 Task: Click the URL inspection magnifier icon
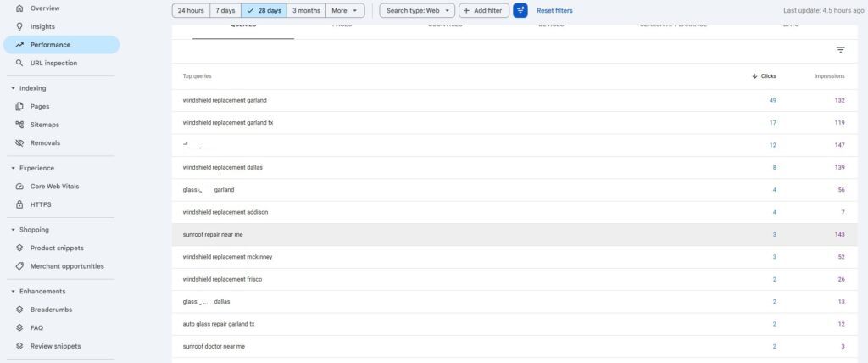[x=19, y=63]
